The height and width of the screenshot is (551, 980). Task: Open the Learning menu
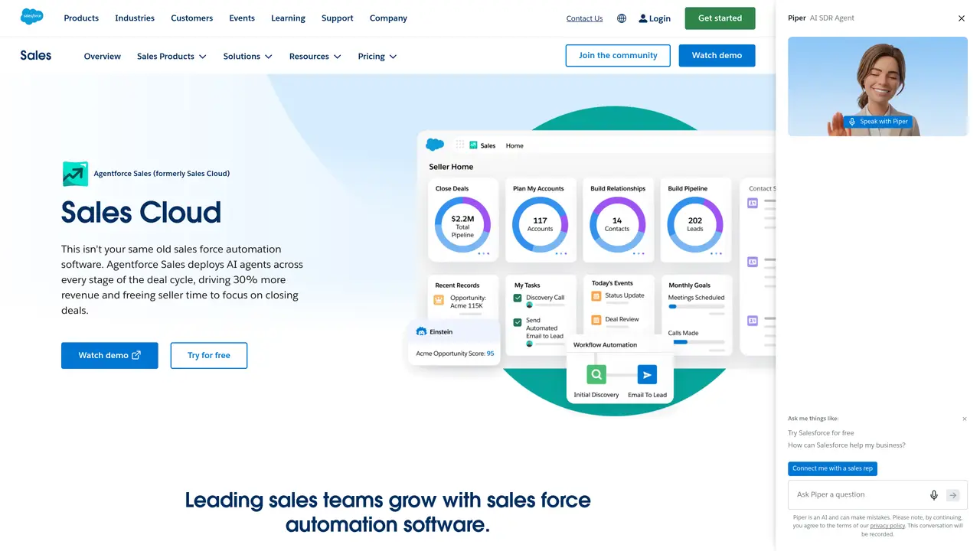pyautogui.click(x=288, y=18)
